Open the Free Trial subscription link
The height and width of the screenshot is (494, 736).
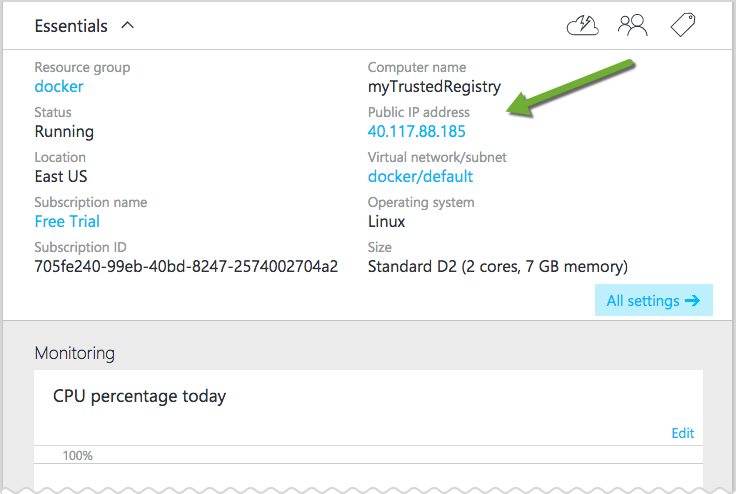click(67, 222)
